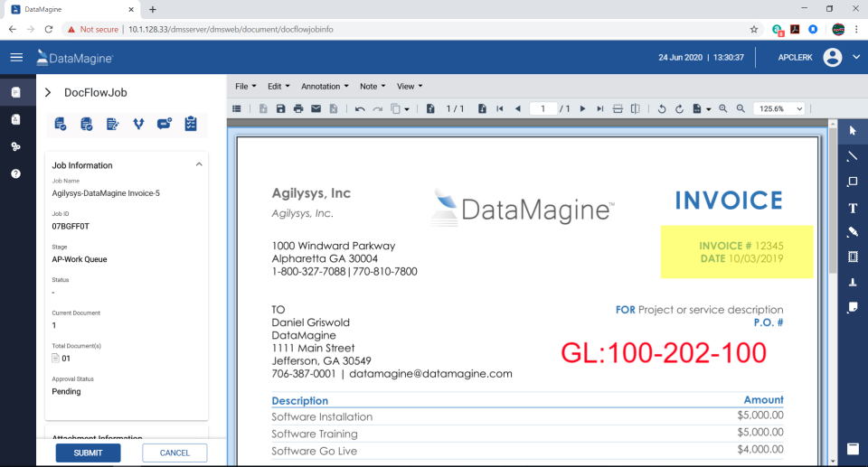
Task: Click the fit width icon
Action: [618, 109]
